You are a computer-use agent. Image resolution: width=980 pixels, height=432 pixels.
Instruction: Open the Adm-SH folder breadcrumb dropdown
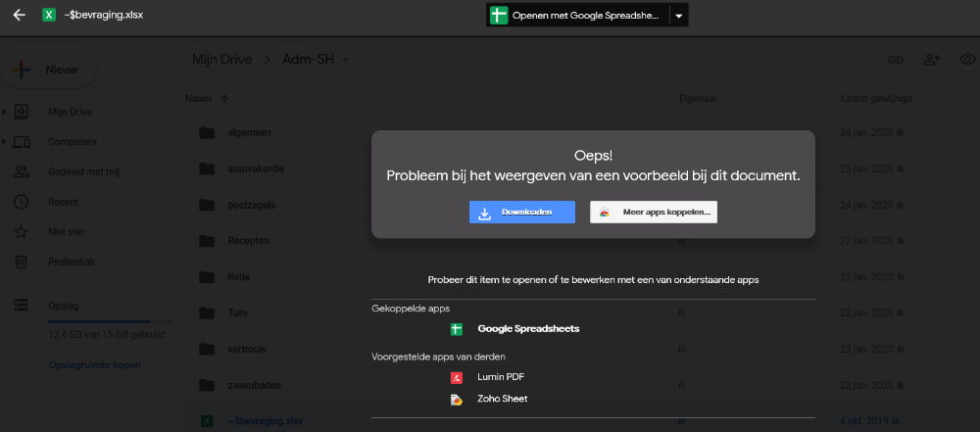click(x=345, y=60)
